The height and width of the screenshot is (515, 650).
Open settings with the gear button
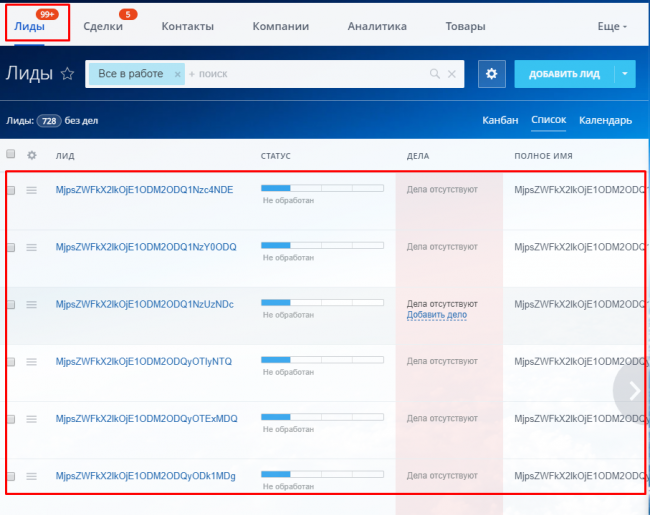click(490, 73)
